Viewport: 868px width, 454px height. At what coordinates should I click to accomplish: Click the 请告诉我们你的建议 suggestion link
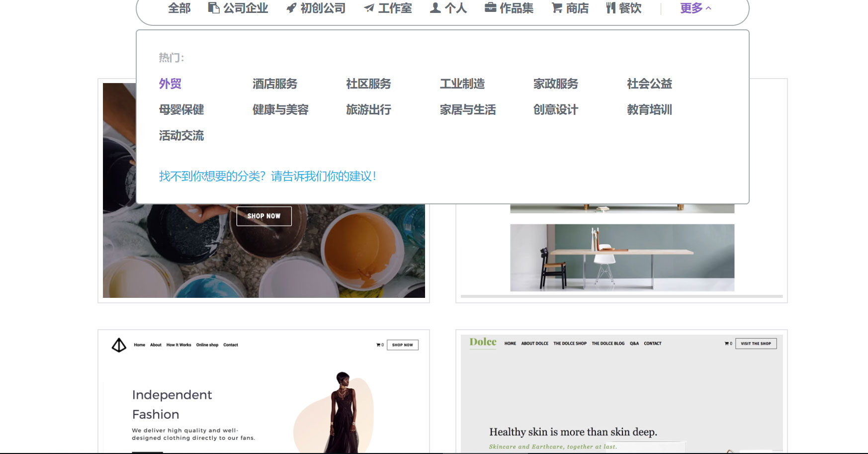(x=323, y=176)
